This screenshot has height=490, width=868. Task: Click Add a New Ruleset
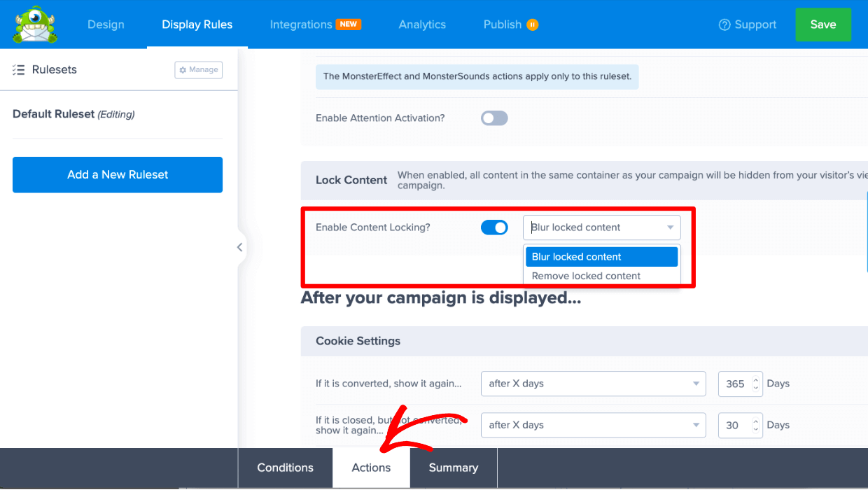click(x=117, y=174)
